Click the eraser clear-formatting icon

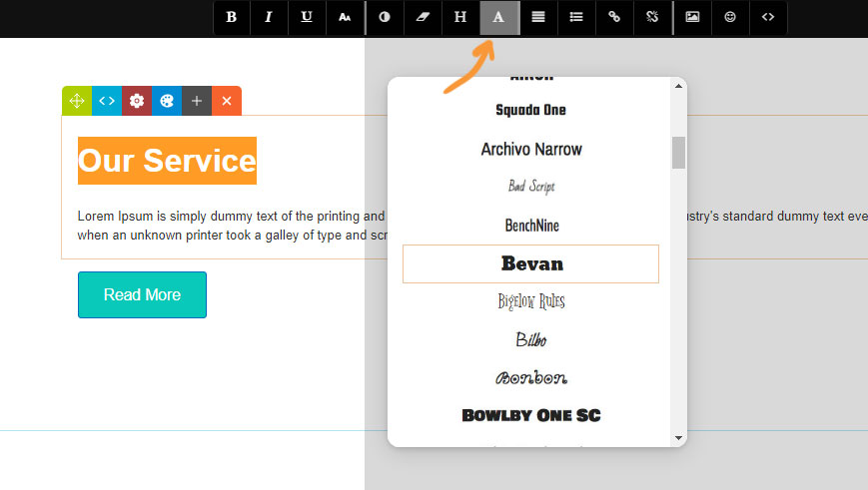point(423,17)
